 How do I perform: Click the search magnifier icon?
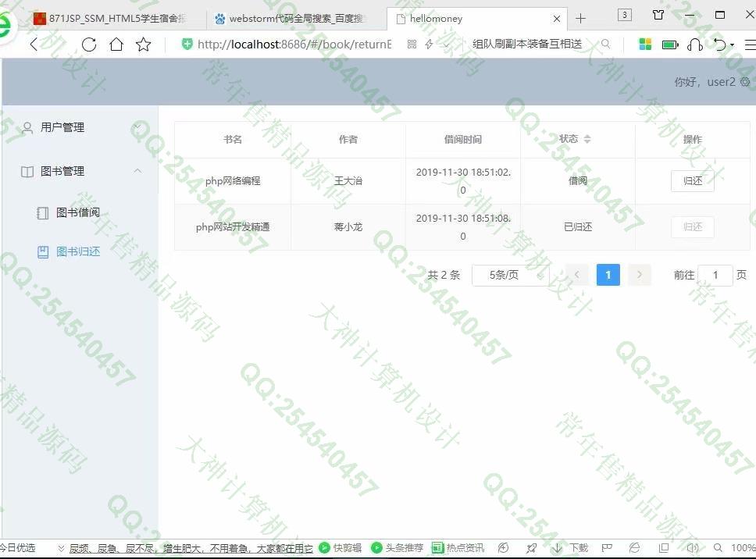point(605,45)
